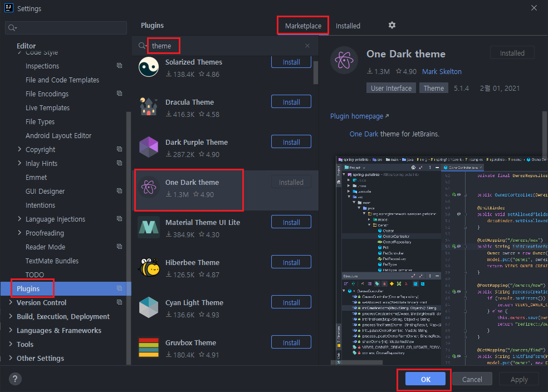Click the plugin details horizontal scrollbar

(x=356, y=362)
